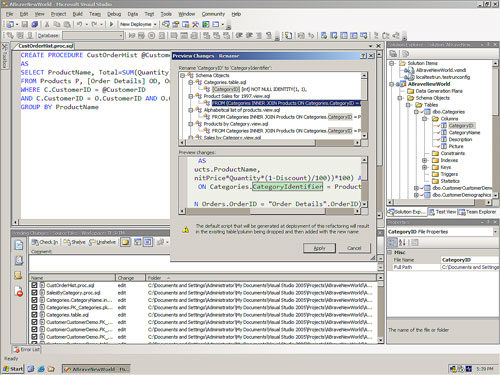The image size is (500, 375).
Task: Click the Save icon in the main toolbar
Action: 25,24
